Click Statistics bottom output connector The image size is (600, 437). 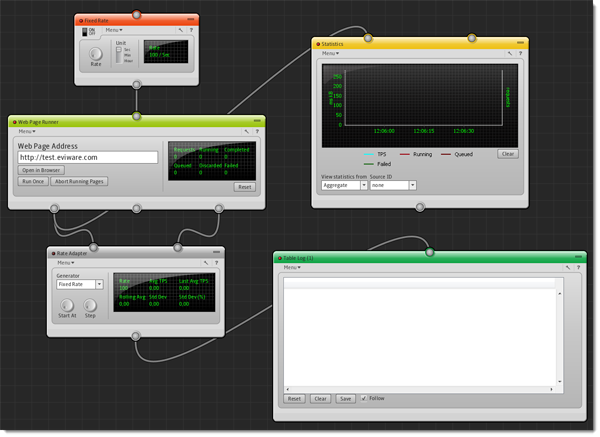[x=420, y=207]
